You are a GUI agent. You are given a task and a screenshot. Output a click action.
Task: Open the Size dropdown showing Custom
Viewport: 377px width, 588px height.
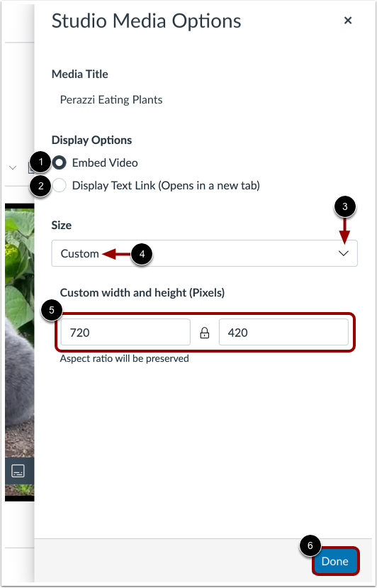coord(204,253)
